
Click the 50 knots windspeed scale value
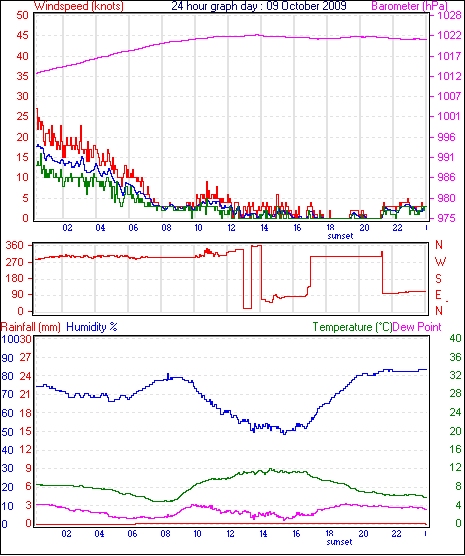[x=22, y=15]
